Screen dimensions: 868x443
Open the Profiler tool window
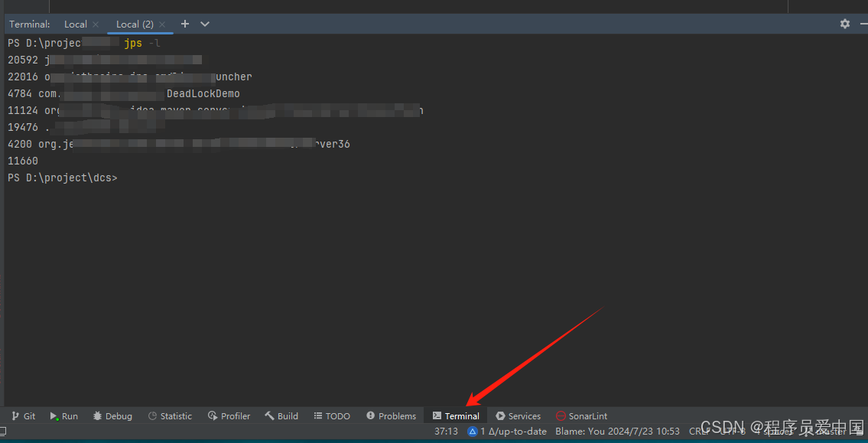(x=229, y=416)
